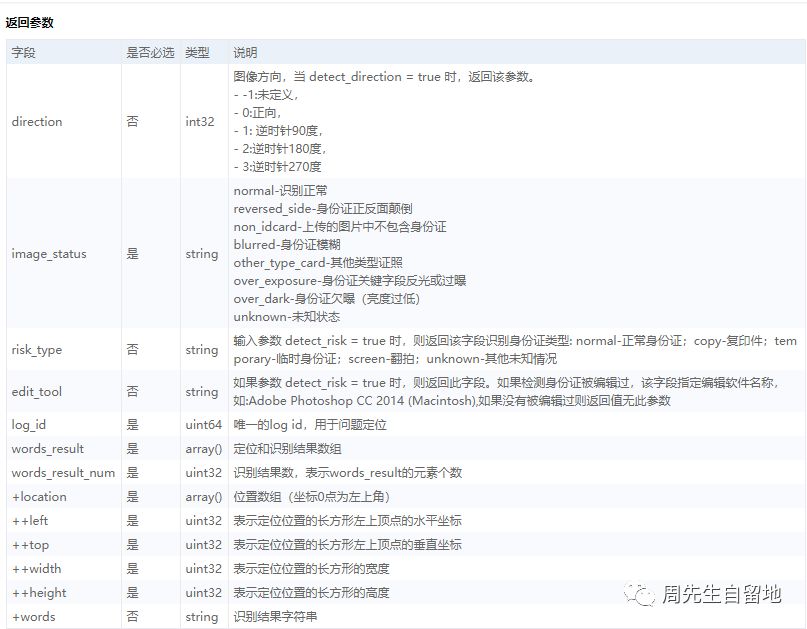Click the 'normal-识别正常' line
The width and height of the screenshot is (807, 629).
click(280, 191)
